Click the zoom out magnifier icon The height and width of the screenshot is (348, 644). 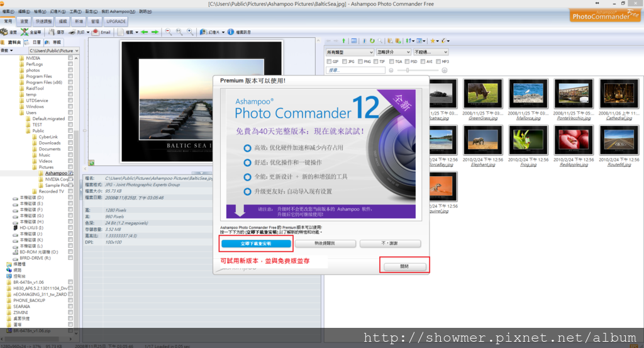(169, 31)
